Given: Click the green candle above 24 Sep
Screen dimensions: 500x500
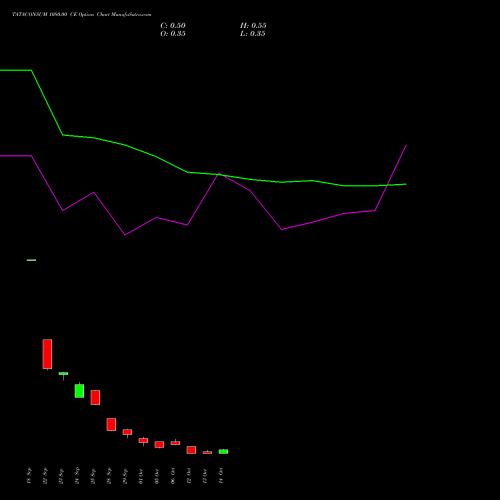Looking at the screenshot, I should pos(79,391).
